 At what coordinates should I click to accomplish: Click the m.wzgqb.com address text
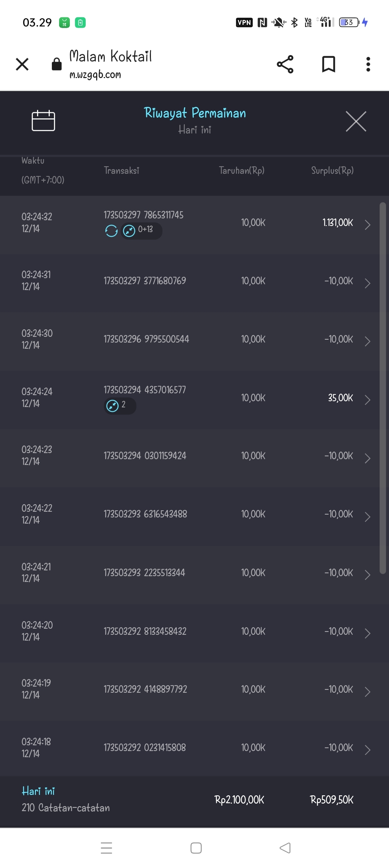[95, 75]
